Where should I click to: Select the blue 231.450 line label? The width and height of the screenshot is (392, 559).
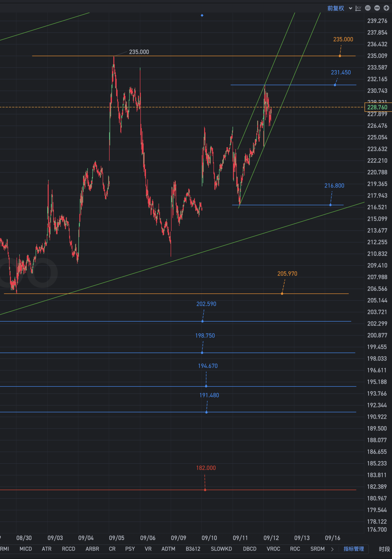tap(341, 73)
